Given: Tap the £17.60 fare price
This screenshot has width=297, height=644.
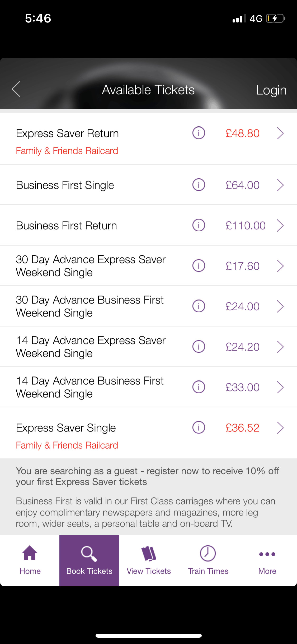Looking at the screenshot, I should pos(242,266).
